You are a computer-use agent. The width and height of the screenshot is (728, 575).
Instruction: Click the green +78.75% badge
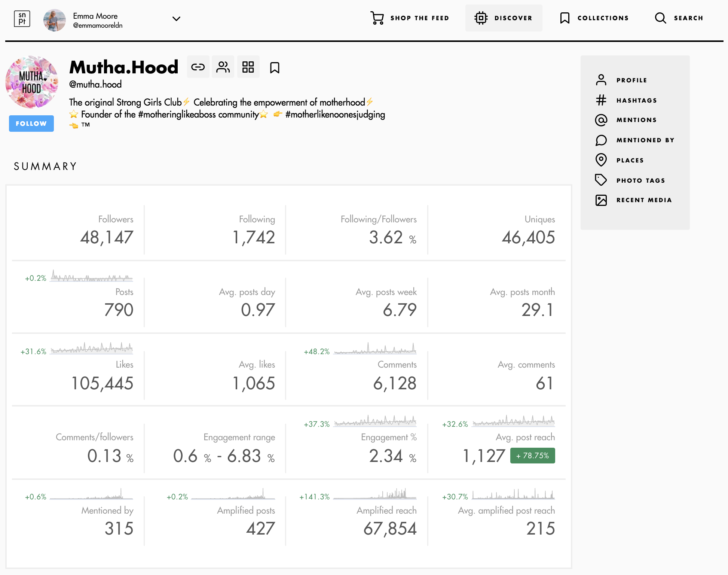tap(532, 456)
